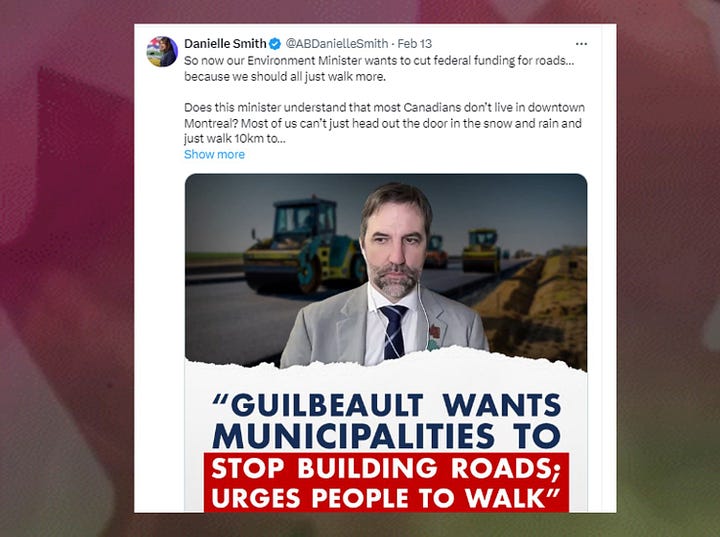Click the large yellow road roller in the image
The width and height of the screenshot is (720, 537).
(304, 245)
